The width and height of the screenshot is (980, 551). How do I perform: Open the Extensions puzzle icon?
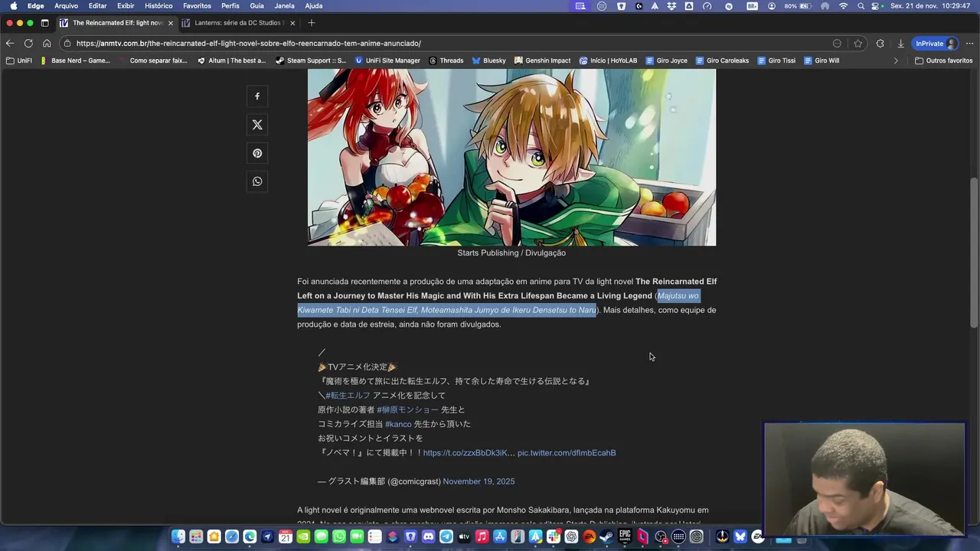[880, 44]
